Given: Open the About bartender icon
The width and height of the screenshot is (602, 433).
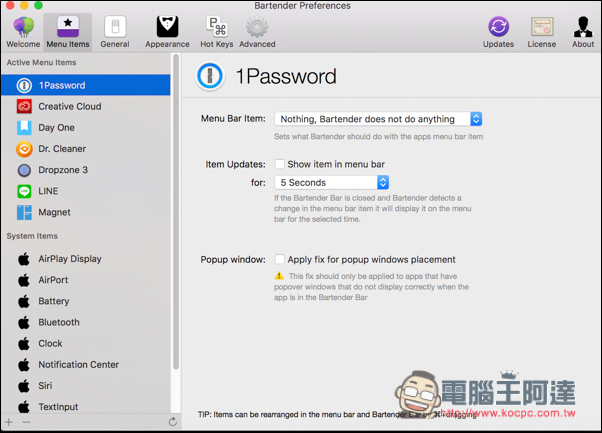Looking at the screenshot, I should click(x=583, y=27).
